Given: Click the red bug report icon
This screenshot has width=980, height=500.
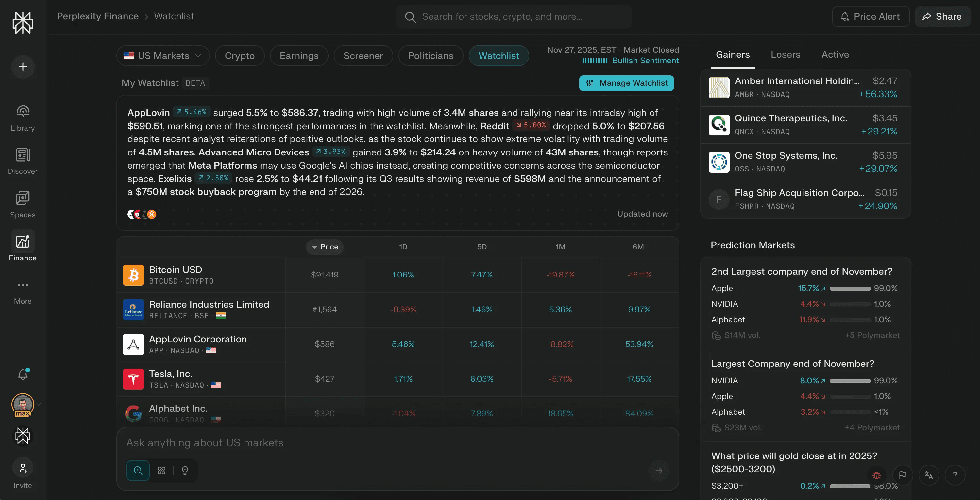Looking at the screenshot, I should coord(876,475).
